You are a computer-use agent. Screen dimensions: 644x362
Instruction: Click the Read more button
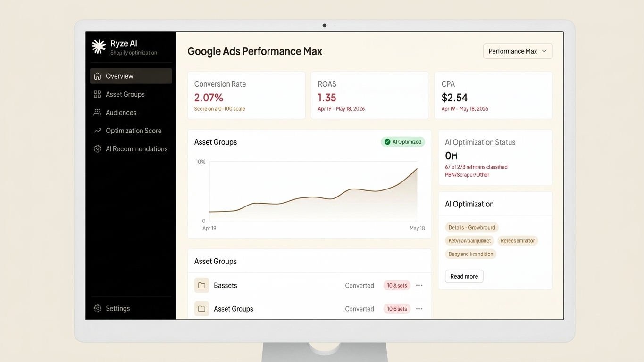pos(464,276)
